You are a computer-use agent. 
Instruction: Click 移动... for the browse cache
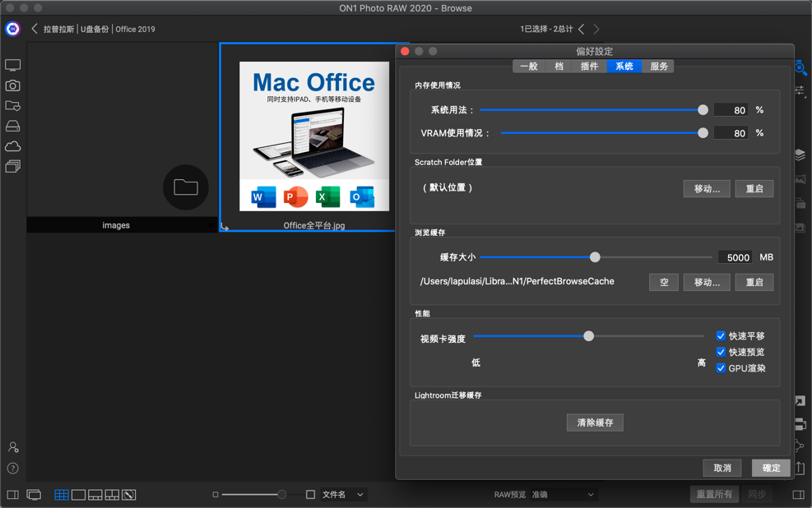(x=707, y=283)
